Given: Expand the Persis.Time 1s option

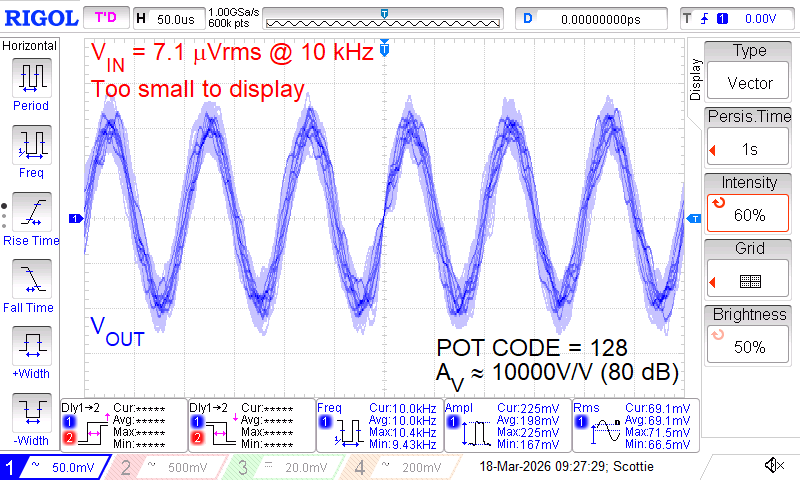Looking at the screenshot, I should pyautogui.click(x=750, y=135).
